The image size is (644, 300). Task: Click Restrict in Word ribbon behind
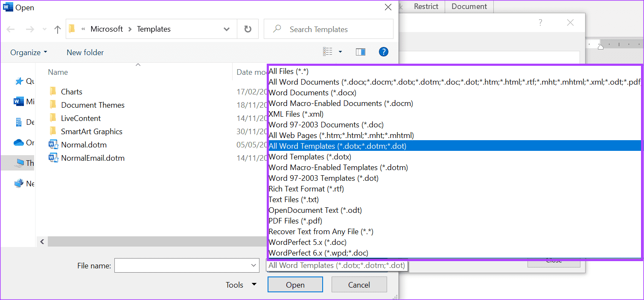point(426,6)
